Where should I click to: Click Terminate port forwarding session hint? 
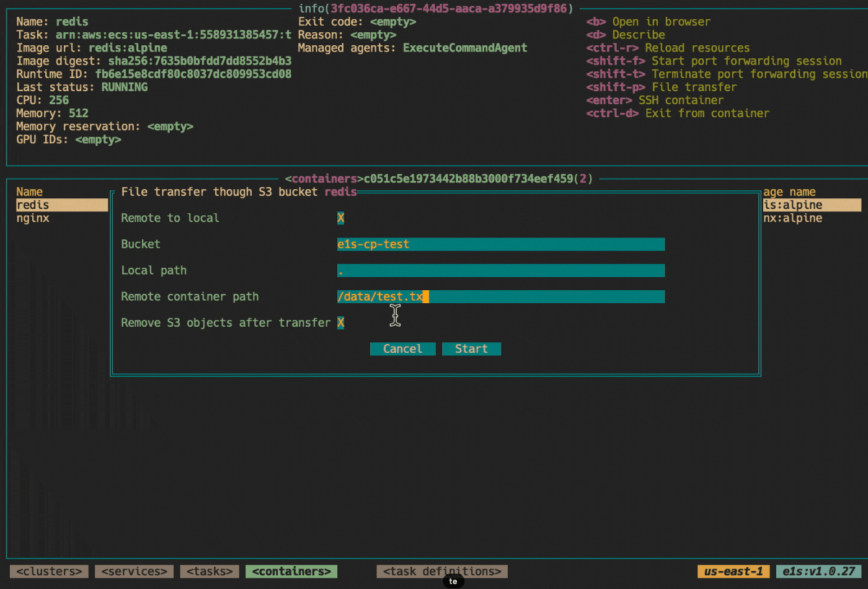coord(727,74)
